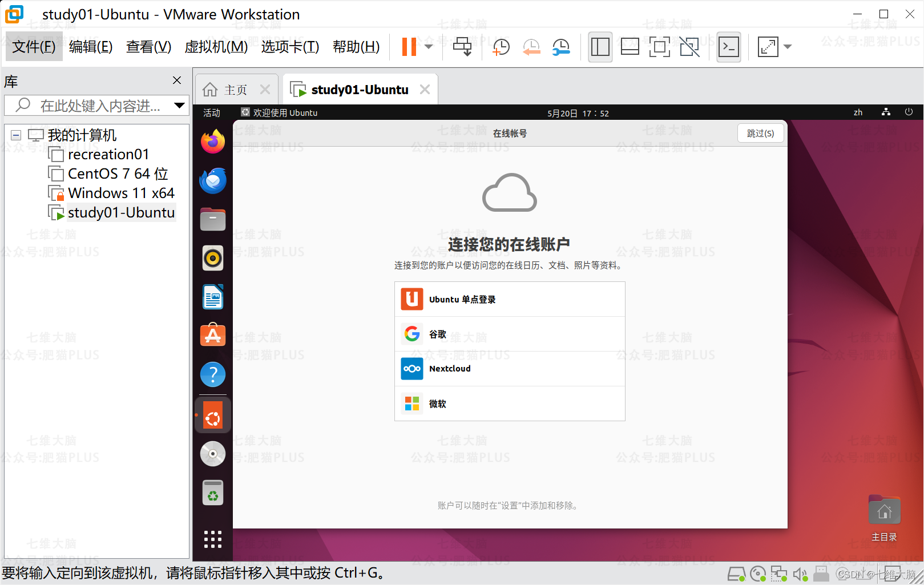This screenshot has height=585, width=924.
Task: Select the CentOS 7 64 位 virtual machine
Action: point(118,174)
